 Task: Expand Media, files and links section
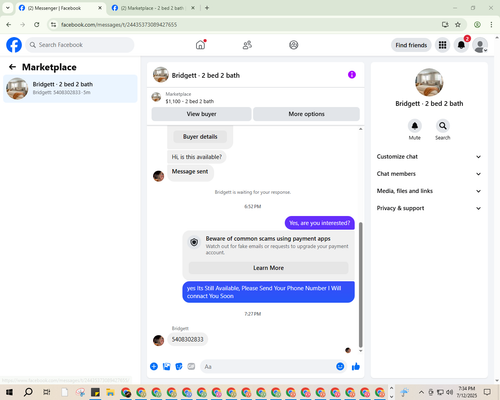(x=429, y=191)
